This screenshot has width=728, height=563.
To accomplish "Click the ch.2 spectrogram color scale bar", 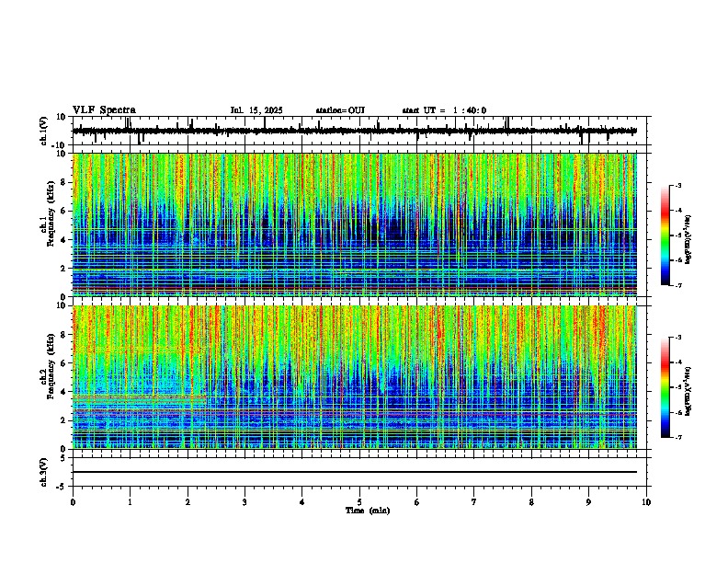I will pyautogui.click(x=665, y=387).
